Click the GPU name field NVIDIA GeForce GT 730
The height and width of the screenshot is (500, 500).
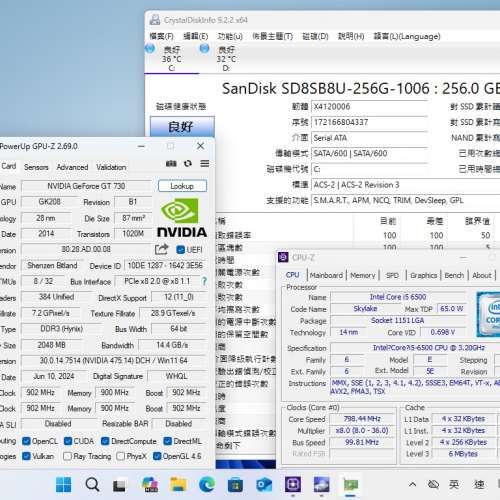pos(86,186)
